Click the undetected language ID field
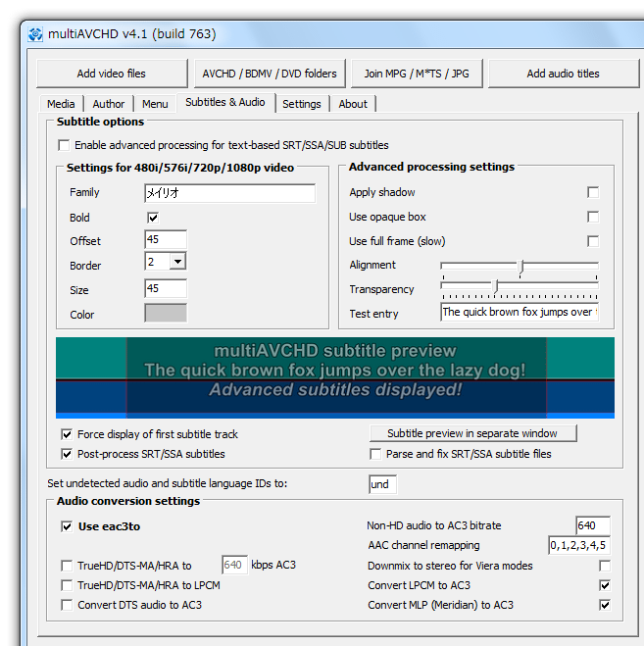The height and width of the screenshot is (646, 644). click(x=383, y=484)
